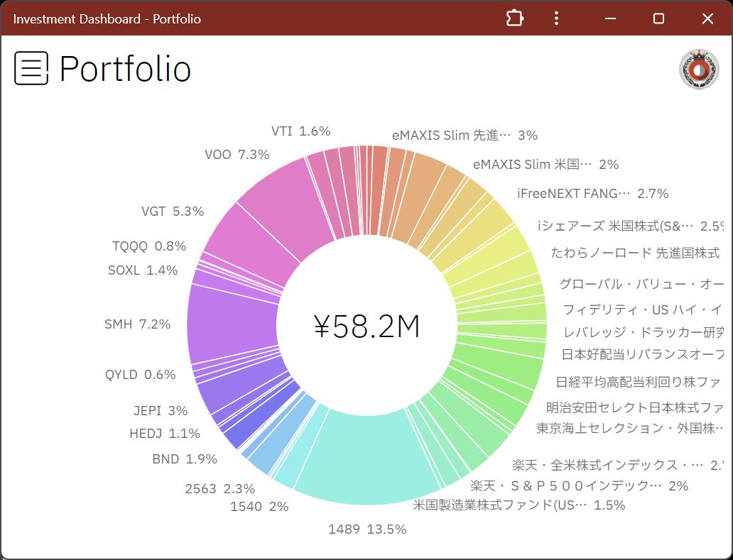This screenshot has height=560, width=733.
Task: Open the hamburger navigation menu
Action: point(31,69)
